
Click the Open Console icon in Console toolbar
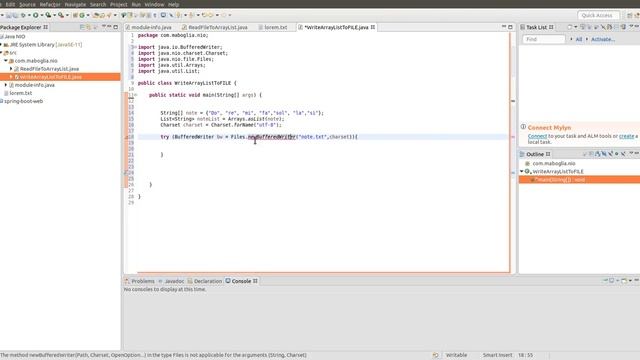624,281
